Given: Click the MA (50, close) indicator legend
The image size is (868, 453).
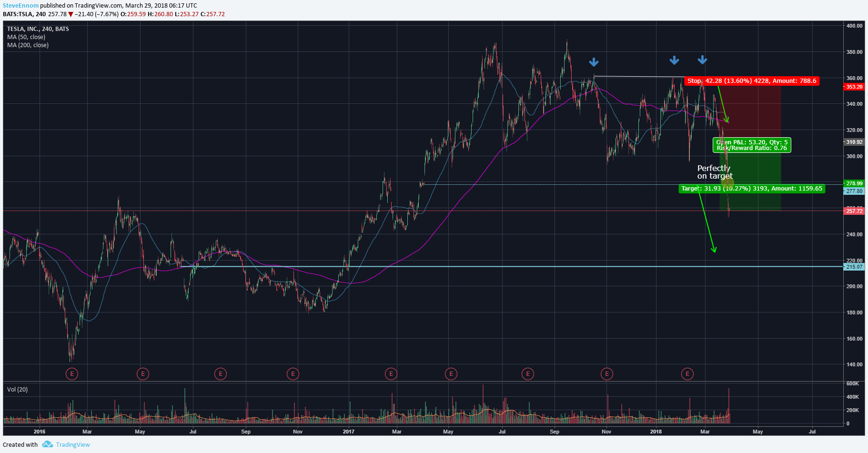Looking at the screenshot, I should pos(26,37).
